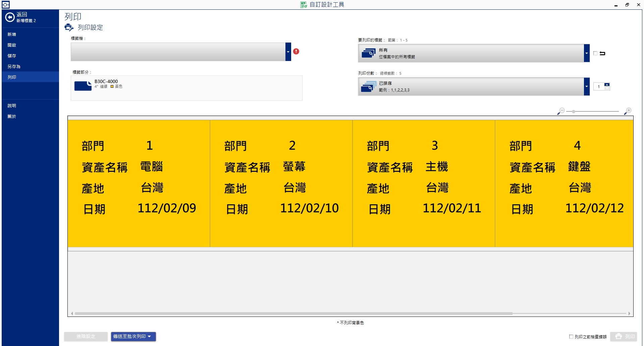This screenshot has height=346, width=644.
Task: Choose 另存為 in the sidebar
Action: click(x=30, y=66)
